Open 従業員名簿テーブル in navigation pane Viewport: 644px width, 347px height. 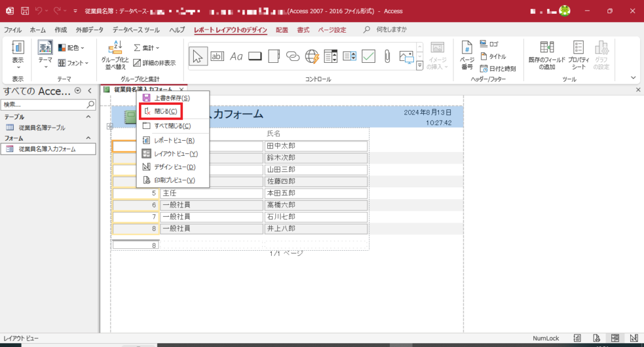pyautogui.click(x=42, y=128)
